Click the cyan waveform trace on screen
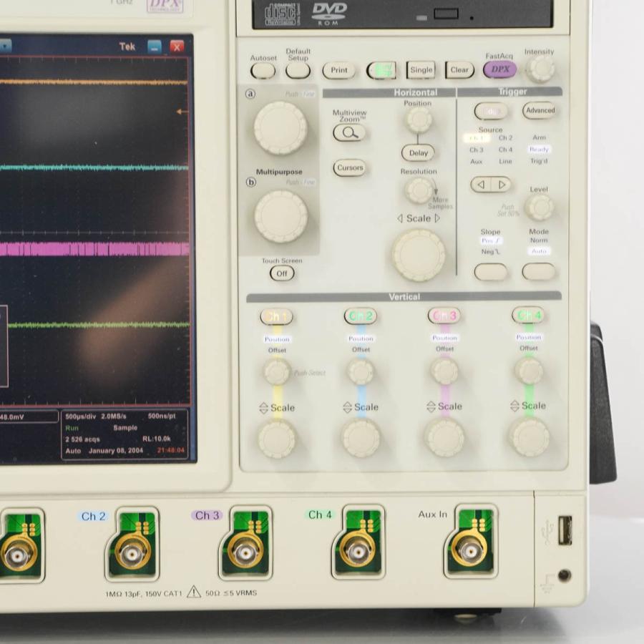 click(94, 167)
